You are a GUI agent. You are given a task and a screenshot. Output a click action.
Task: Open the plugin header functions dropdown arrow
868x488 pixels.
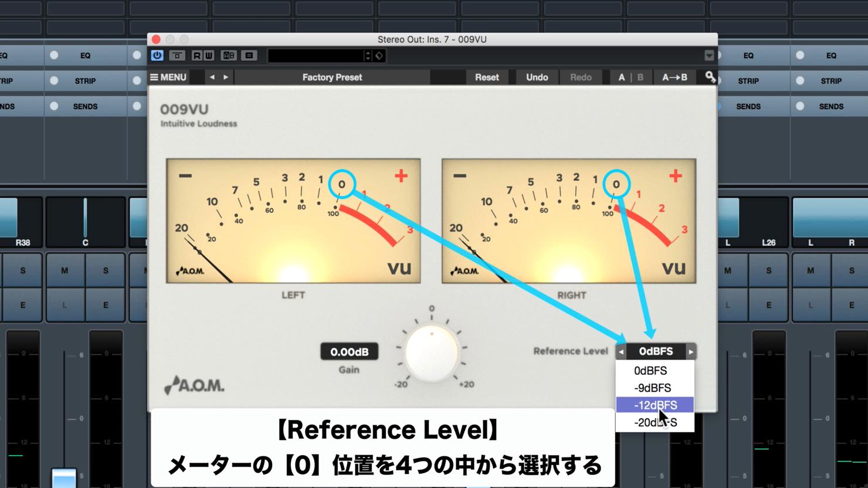pyautogui.click(x=709, y=56)
